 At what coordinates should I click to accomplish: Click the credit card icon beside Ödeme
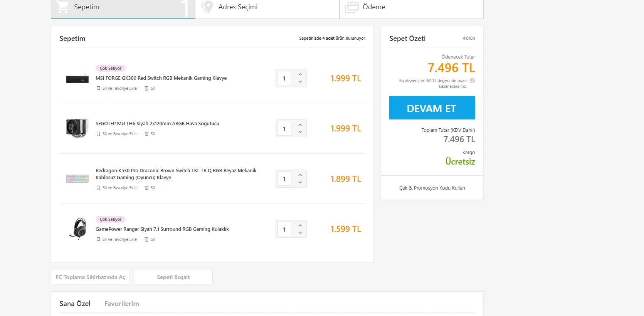351,7
